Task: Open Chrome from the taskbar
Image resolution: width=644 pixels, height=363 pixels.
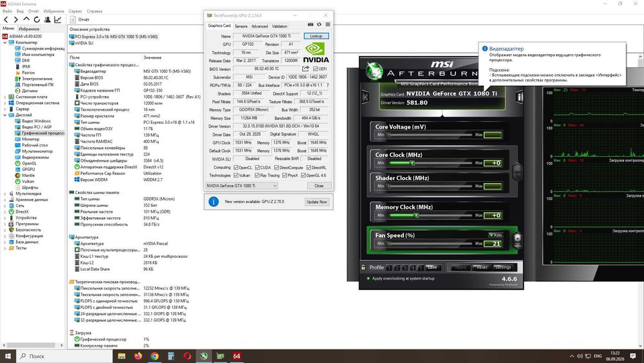Action: pyautogui.click(x=155, y=356)
